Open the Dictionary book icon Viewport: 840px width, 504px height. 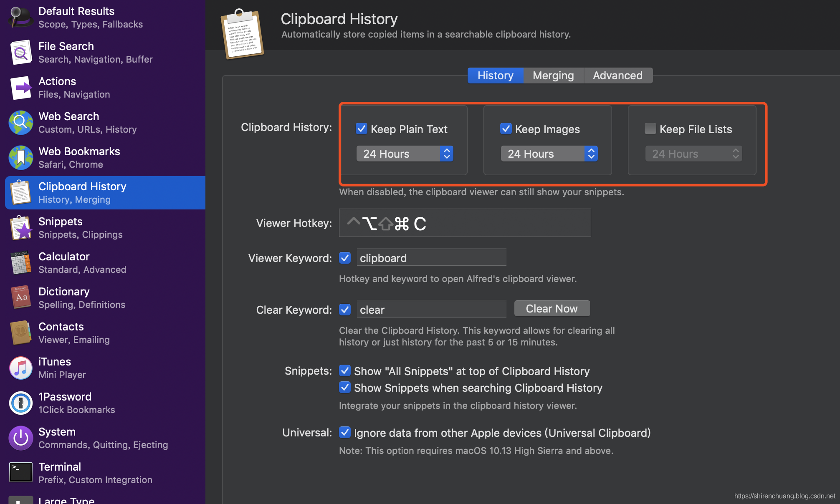20,298
